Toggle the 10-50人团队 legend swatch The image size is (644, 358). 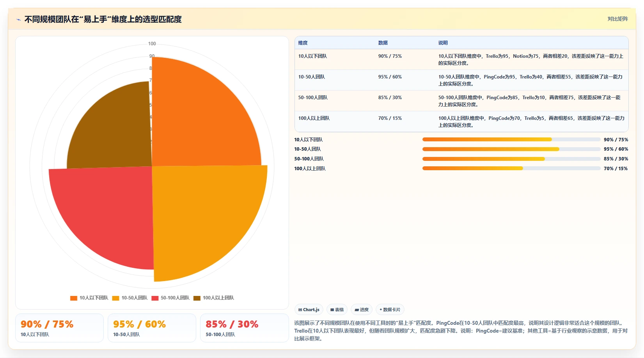[115, 298]
